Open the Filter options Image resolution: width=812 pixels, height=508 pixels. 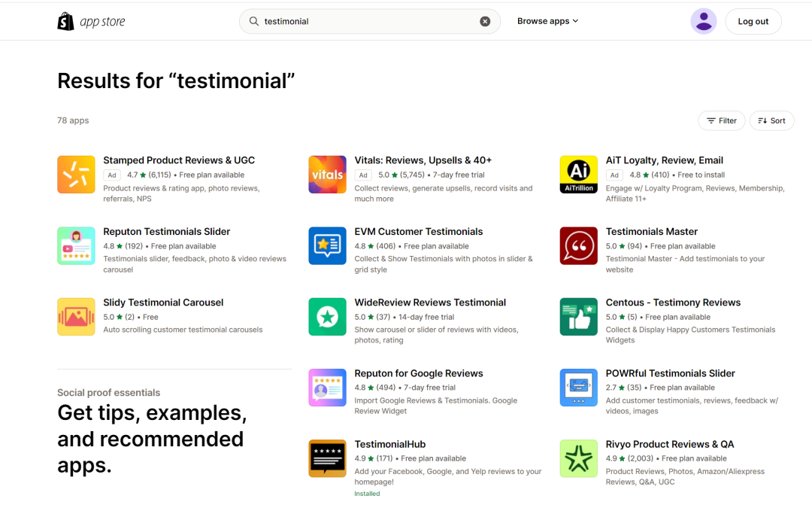click(721, 120)
